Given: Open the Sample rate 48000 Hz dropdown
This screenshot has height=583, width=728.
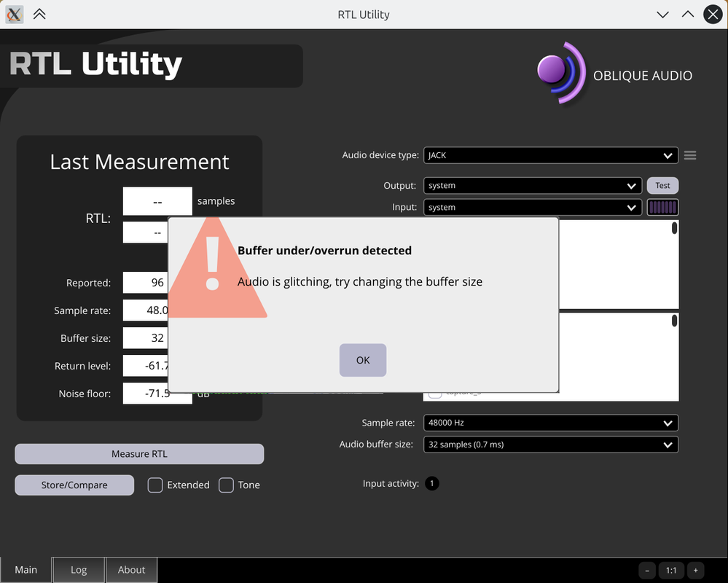Looking at the screenshot, I should [551, 423].
